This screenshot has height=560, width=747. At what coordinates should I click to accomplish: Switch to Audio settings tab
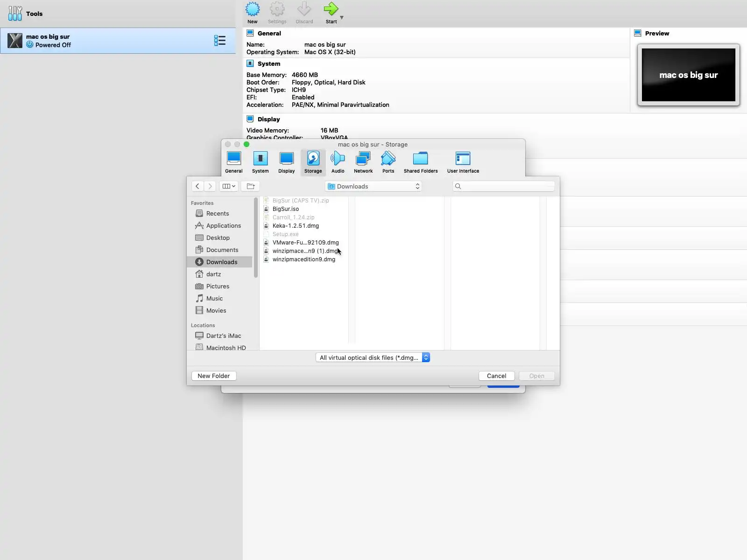pyautogui.click(x=338, y=162)
